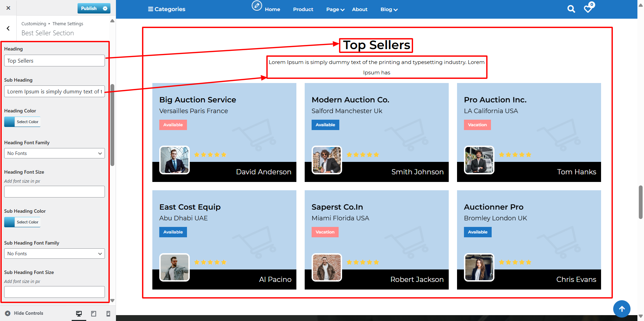
Task: Click the Heading Font Size input
Action: (54, 192)
